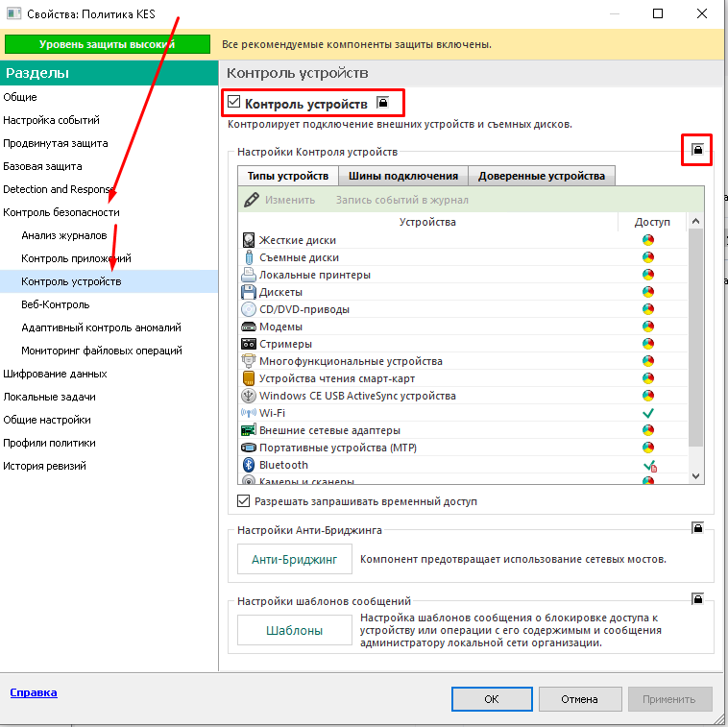Click the device list vertical scrollbar thumb
Viewport: 728px width, 727px height.
coord(695,338)
